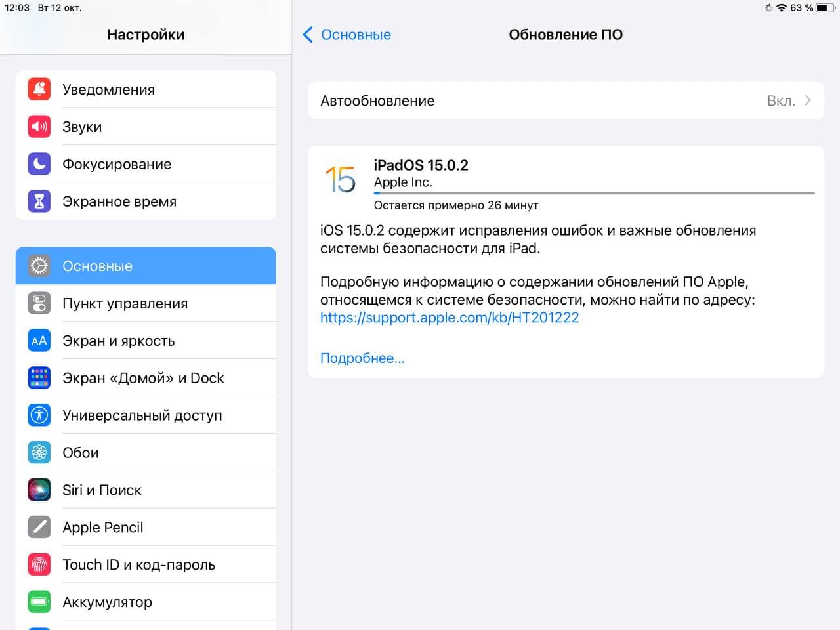Tap Подробнее to read more
Screen dimensions: 840x630
coord(362,358)
